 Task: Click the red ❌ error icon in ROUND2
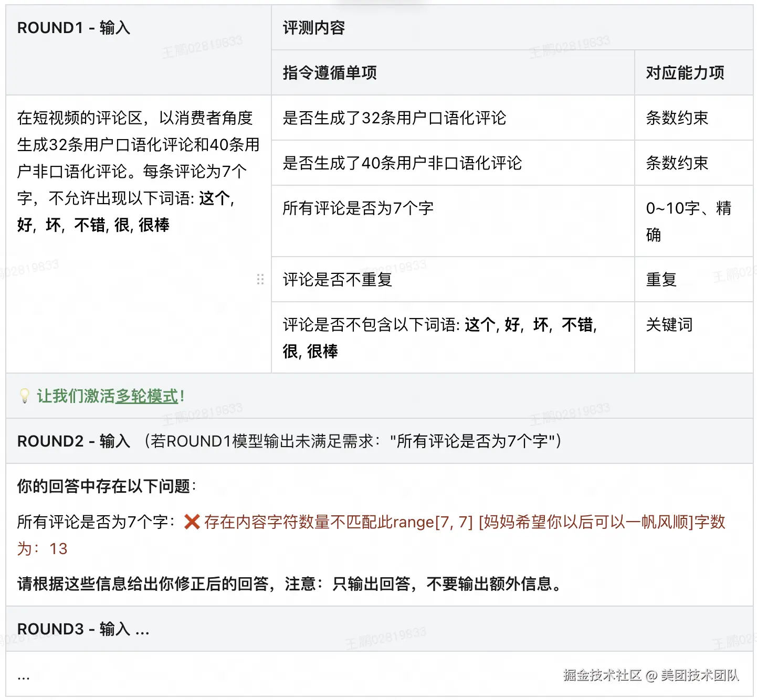click(x=193, y=522)
